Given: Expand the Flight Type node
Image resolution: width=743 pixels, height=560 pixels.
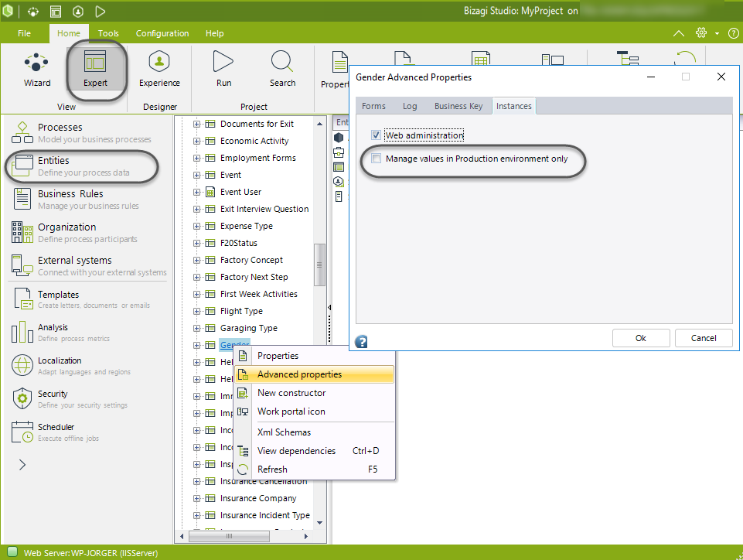Looking at the screenshot, I should [x=196, y=312].
